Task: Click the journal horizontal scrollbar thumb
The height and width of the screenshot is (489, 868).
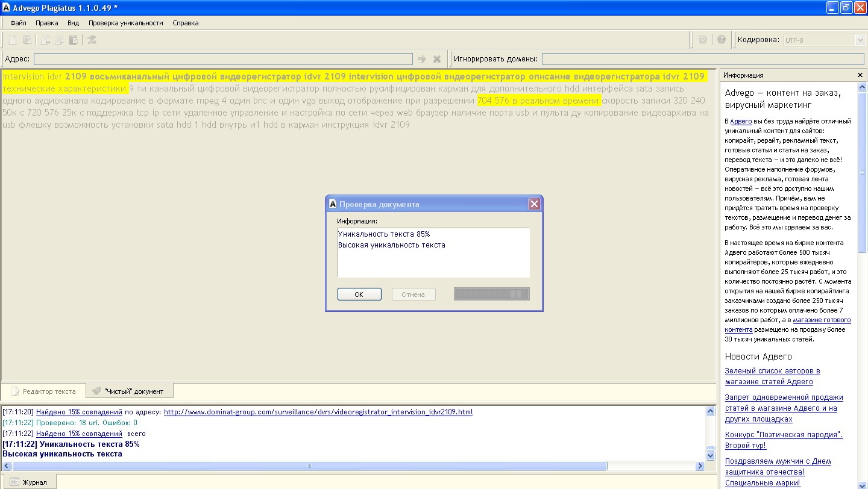Action: pyautogui.click(x=309, y=466)
